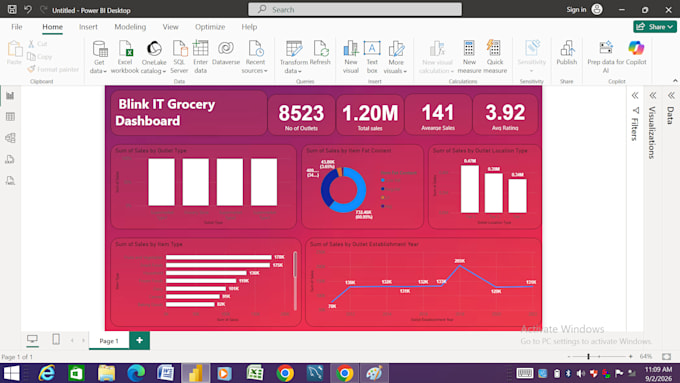Open DAX query view in sidebar
Image resolution: width=680 pixels, height=383 pixels.
tap(10, 159)
